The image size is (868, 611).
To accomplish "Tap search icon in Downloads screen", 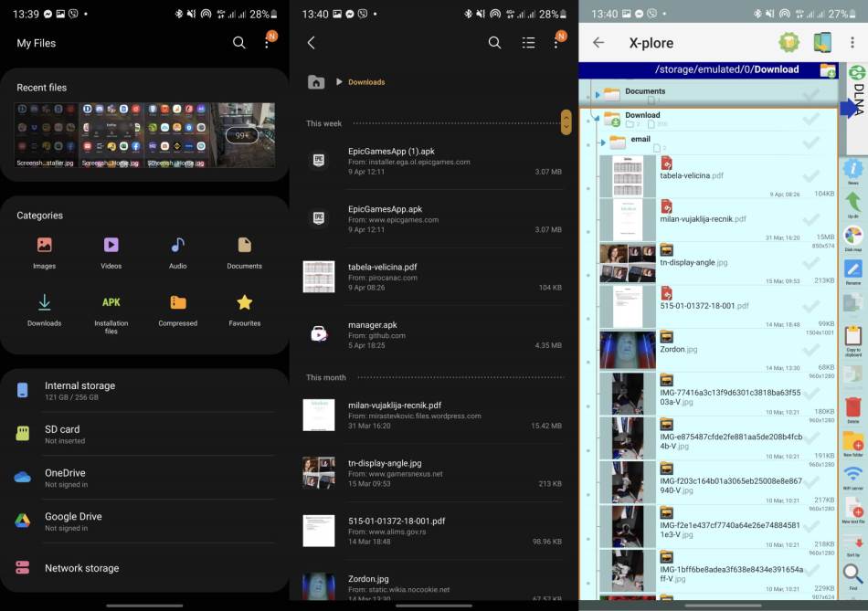I will tap(494, 43).
